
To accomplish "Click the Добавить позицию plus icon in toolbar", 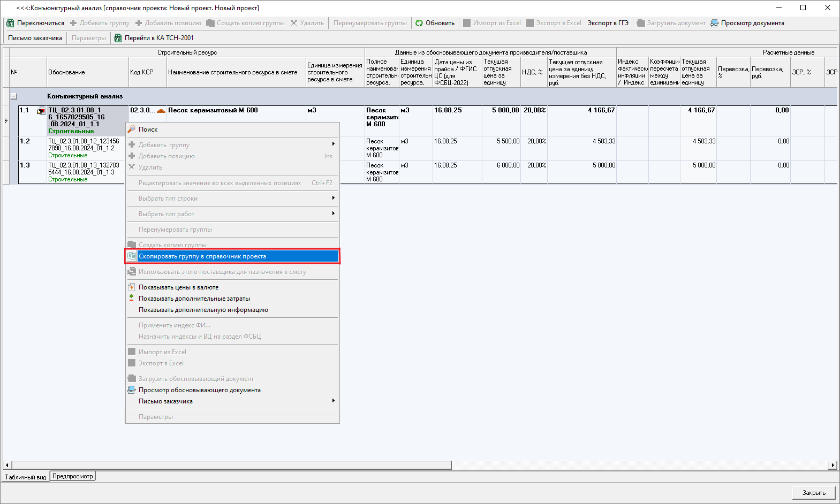I will tap(139, 23).
